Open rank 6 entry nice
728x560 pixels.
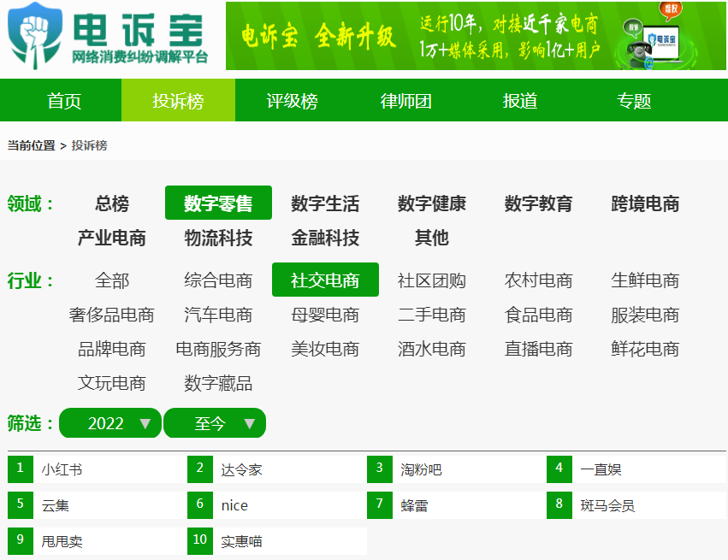[276, 505]
